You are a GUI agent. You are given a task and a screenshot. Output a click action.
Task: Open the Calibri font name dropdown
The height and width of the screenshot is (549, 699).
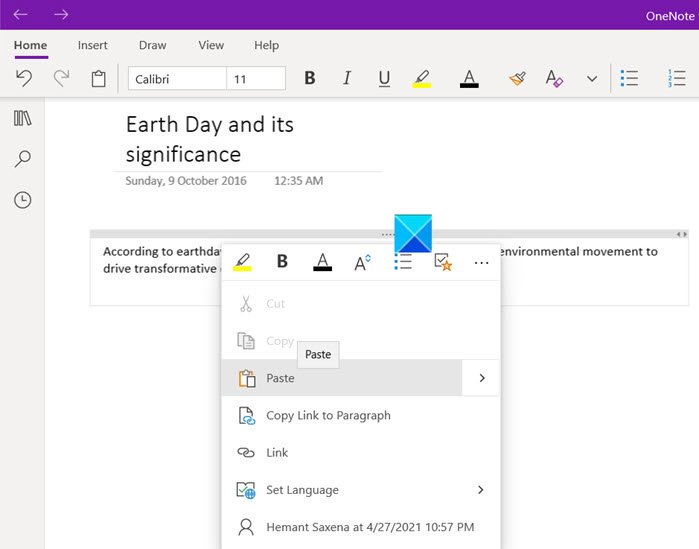[176, 79]
